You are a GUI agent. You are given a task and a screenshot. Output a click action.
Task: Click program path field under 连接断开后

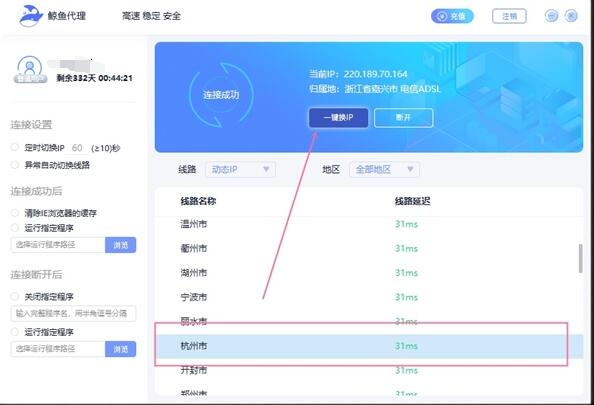click(x=58, y=349)
